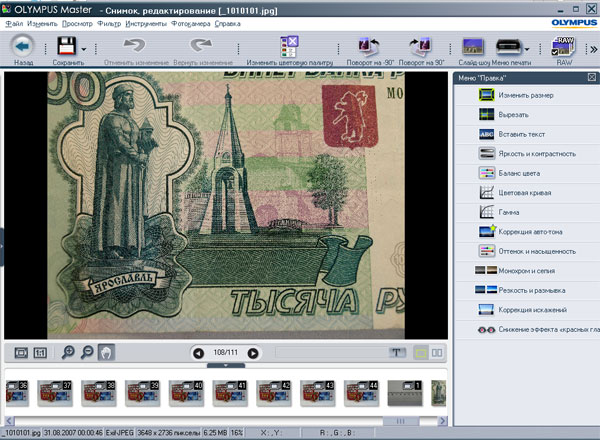
Task: Select the gray thumbnail numbered 1
Action: tap(405, 393)
